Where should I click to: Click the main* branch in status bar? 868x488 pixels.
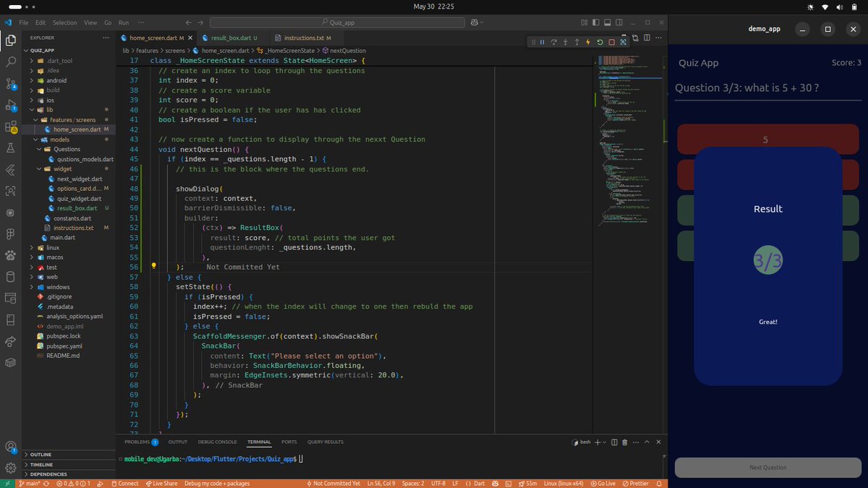(30, 483)
